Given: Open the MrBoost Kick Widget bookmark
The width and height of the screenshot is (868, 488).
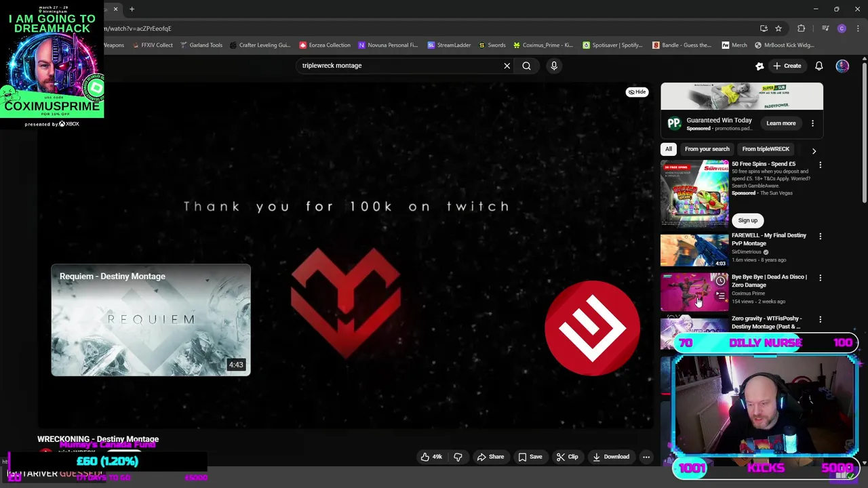Looking at the screenshot, I should pyautogui.click(x=784, y=45).
